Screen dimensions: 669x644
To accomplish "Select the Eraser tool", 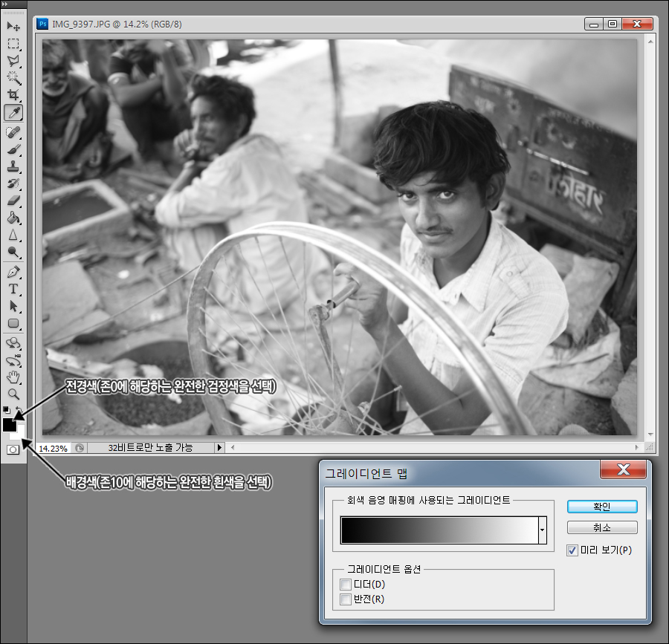I will [x=13, y=201].
